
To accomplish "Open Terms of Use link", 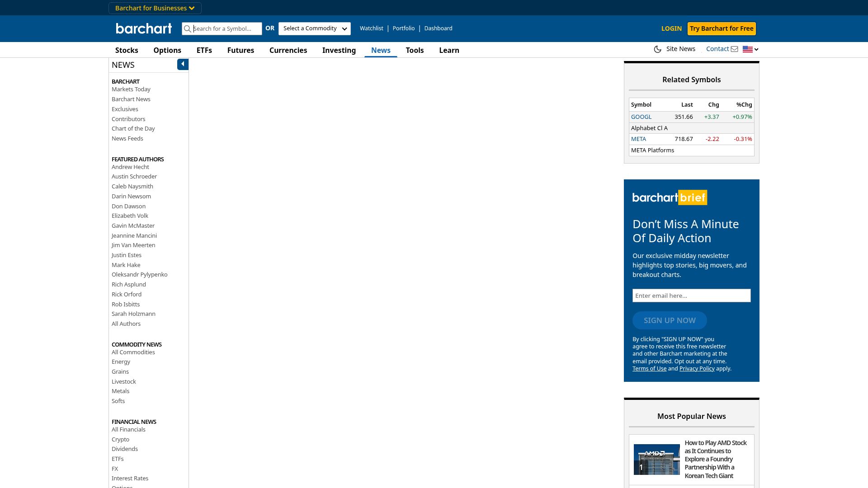I will coord(649,369).
